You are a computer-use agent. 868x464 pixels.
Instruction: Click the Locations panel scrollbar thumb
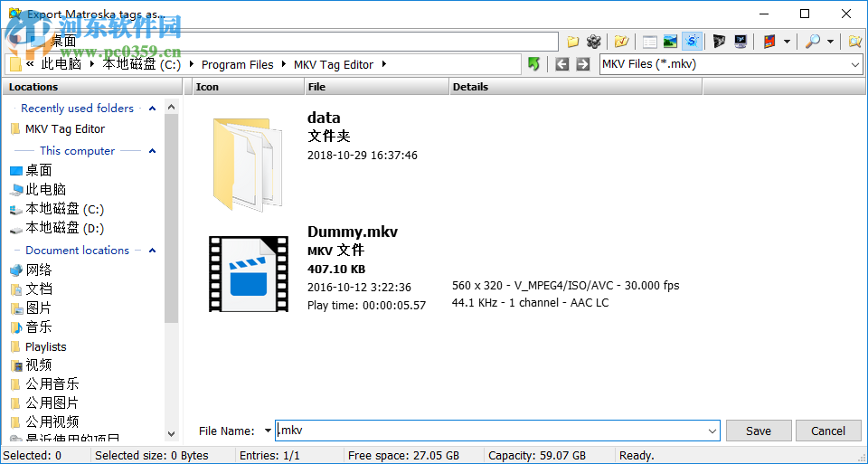[172, 219]
